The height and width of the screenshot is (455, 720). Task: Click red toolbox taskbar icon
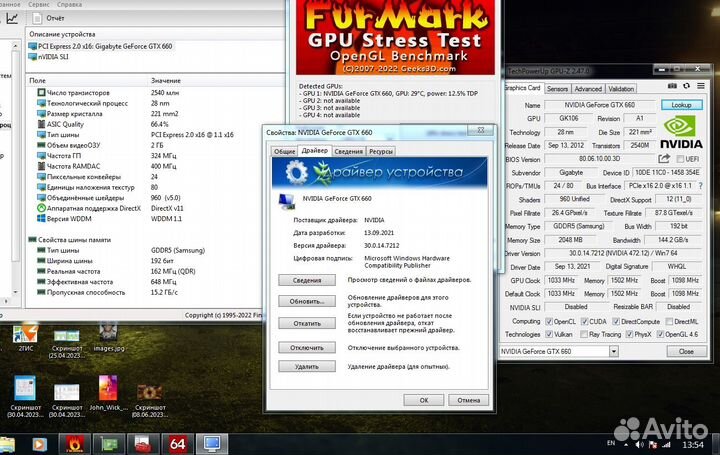click(x=143, y=444)
